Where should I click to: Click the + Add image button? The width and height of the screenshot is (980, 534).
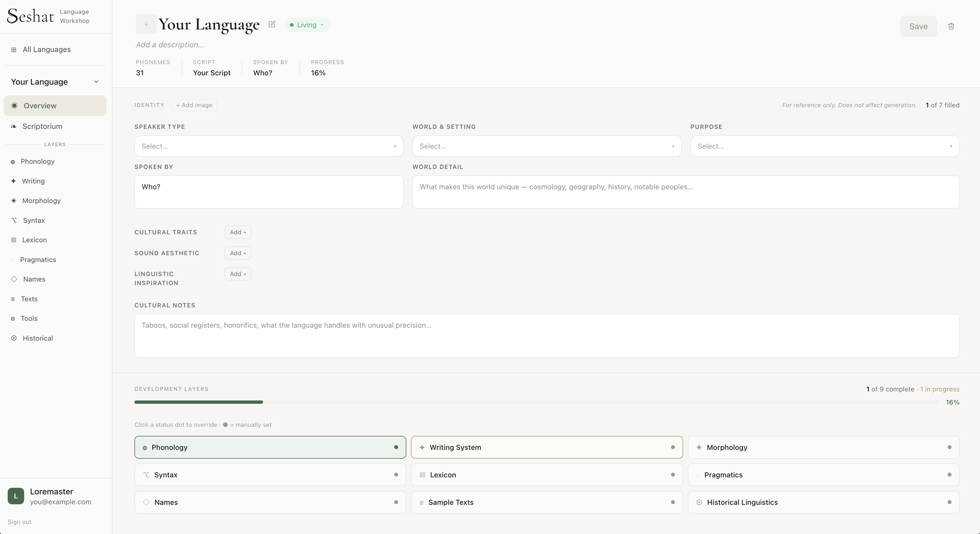click(x=194, y=105)
